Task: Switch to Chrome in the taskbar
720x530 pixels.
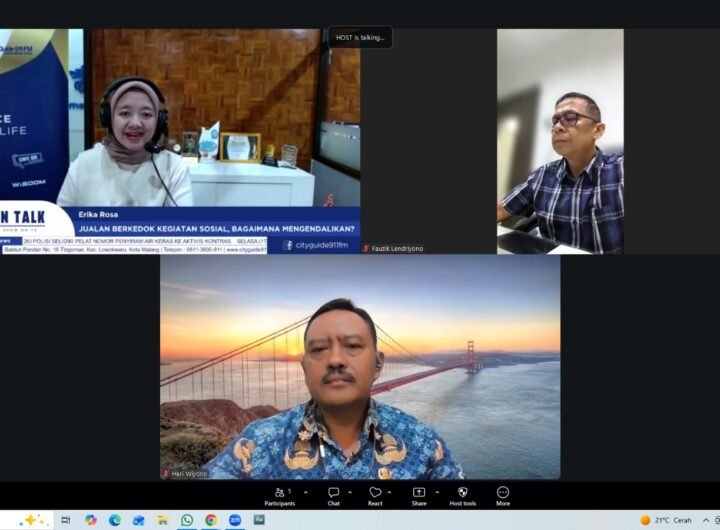Action: click(x=211, y=520)
